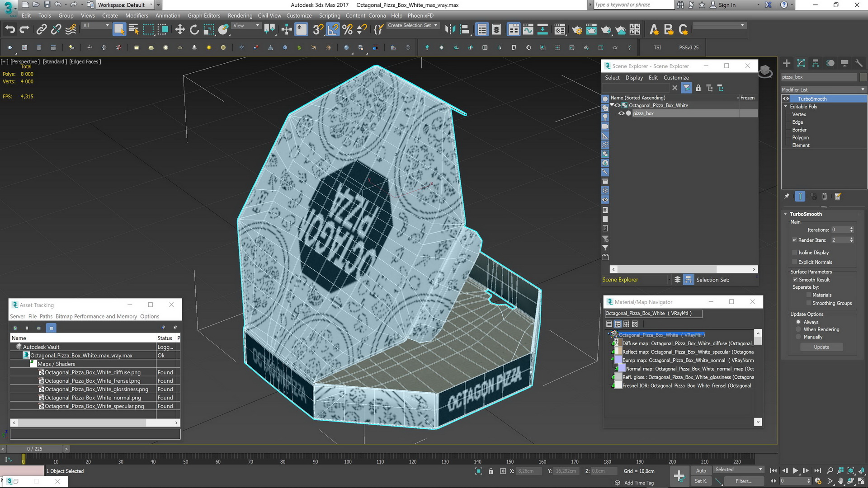Open the Select by Name dialog

pos(134,30)
